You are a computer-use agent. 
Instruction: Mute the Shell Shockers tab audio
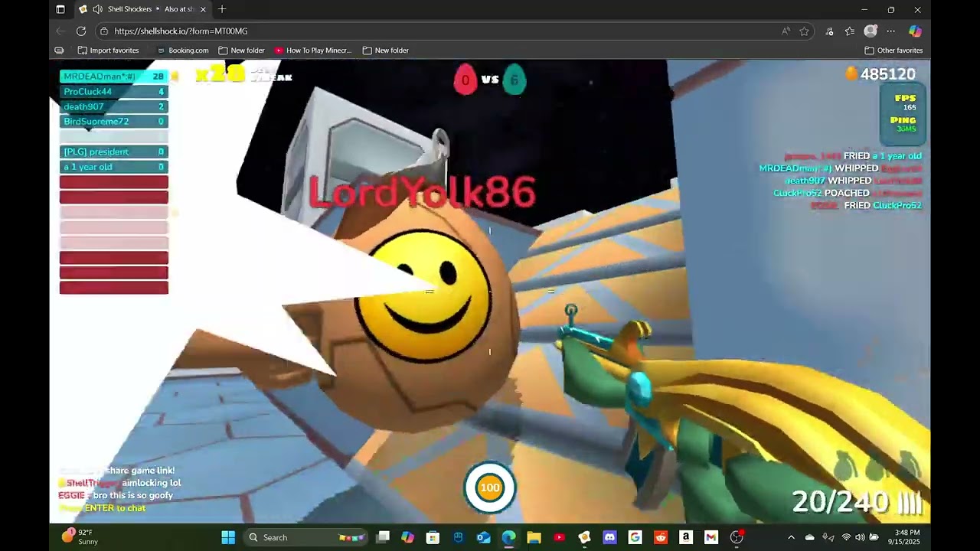[97, 9]
